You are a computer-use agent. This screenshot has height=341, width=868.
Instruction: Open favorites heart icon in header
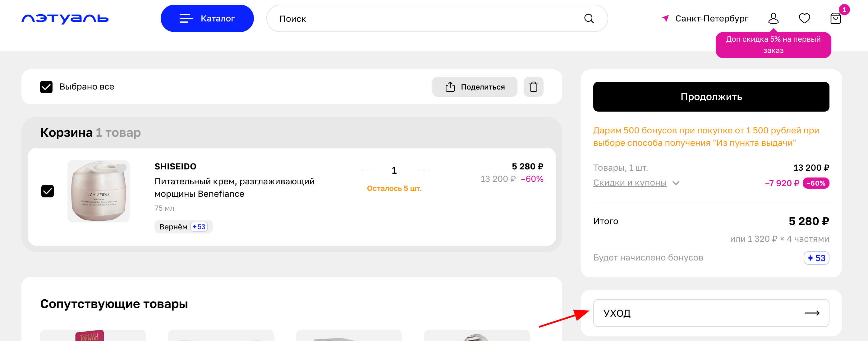click(804, 19)
